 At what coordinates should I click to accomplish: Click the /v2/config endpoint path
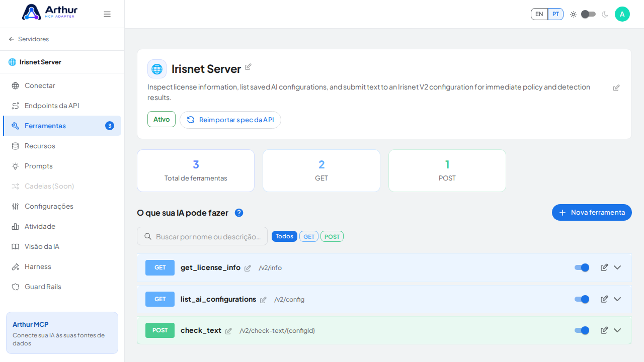(289, 300)
